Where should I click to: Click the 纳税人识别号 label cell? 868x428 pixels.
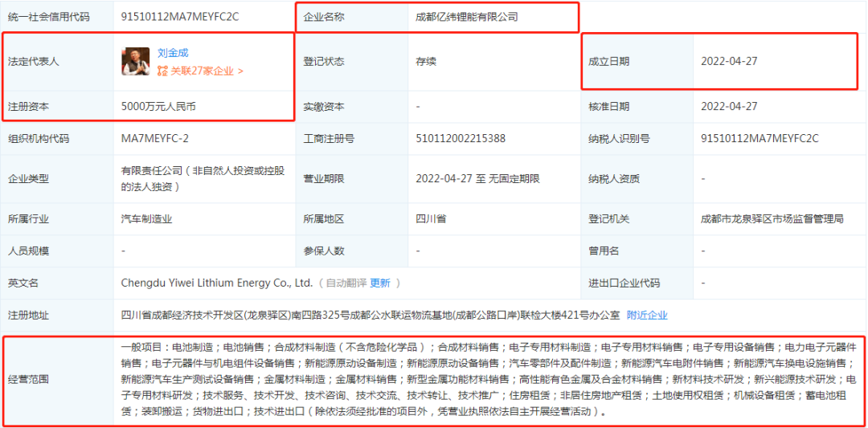click(637, 139)
